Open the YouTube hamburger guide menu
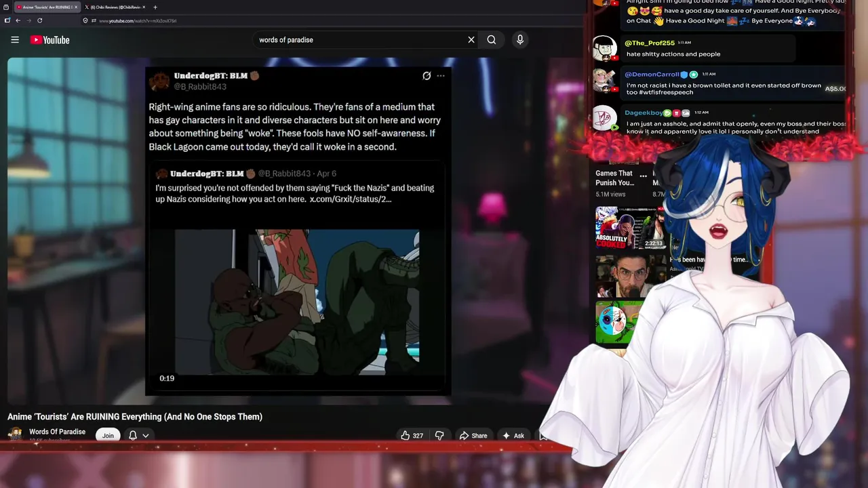 point(15,40)
